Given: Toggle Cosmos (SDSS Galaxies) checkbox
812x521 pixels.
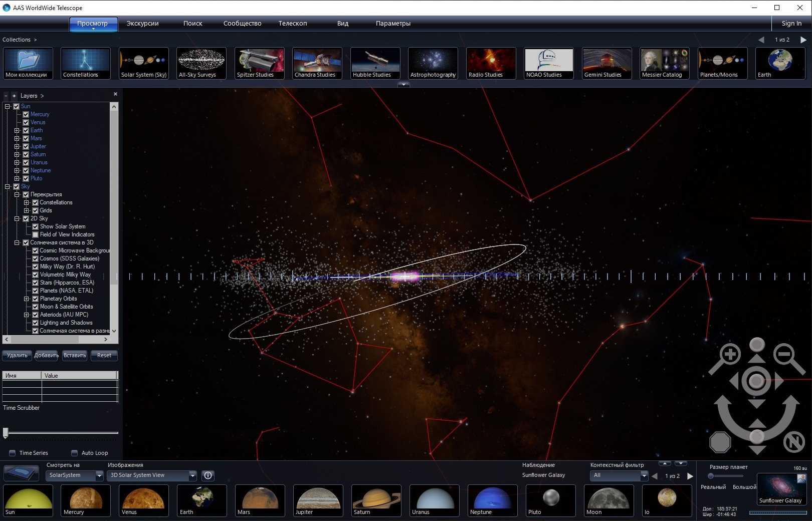Looking at the screenshot, I should [35, 258].
